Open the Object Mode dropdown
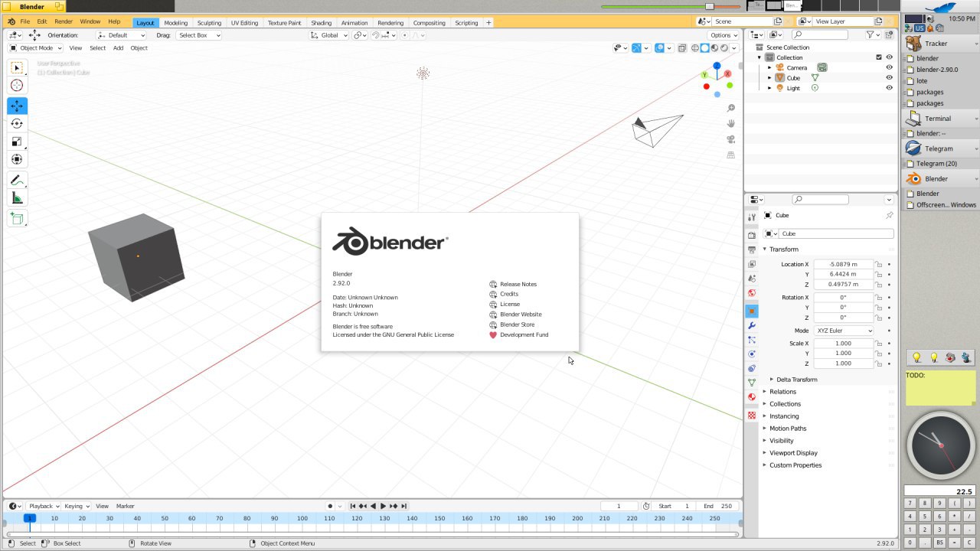The width and height of the screenshot is (980, 551). (34, 48)
